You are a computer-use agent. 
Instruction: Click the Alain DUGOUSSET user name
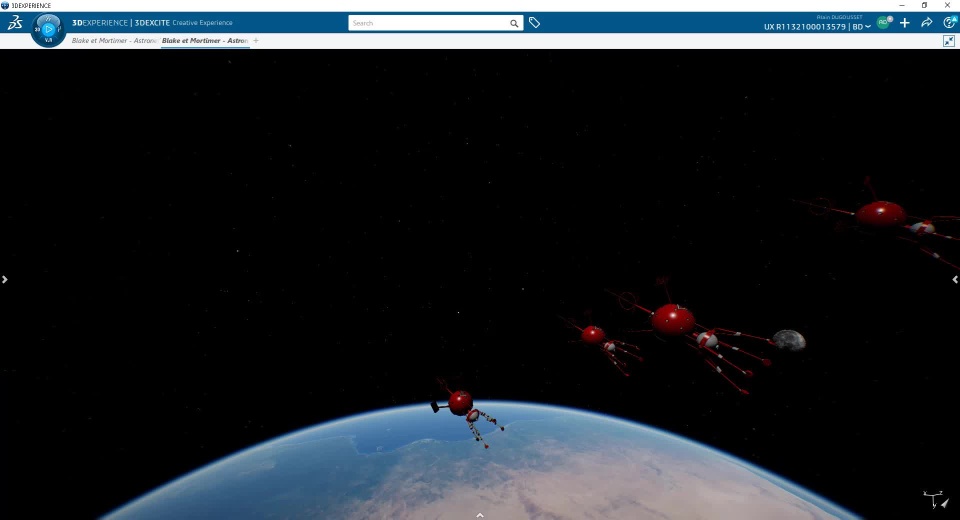coord(839,17)
